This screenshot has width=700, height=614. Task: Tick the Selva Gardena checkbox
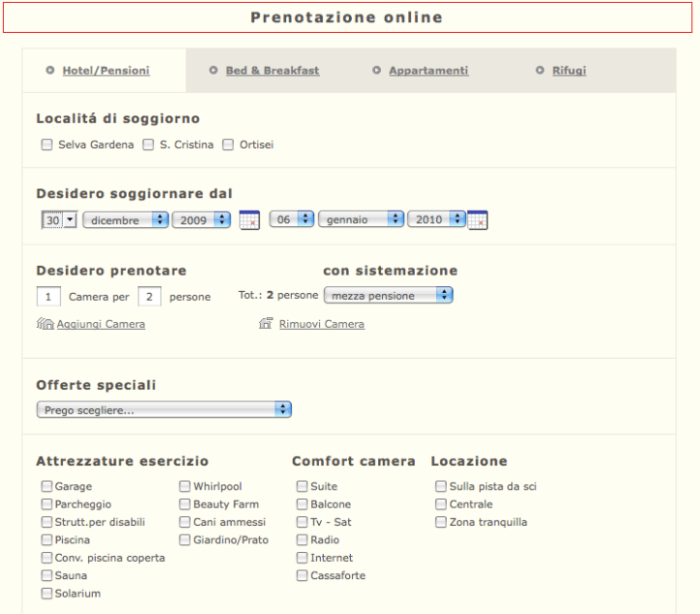click(47, 145)
